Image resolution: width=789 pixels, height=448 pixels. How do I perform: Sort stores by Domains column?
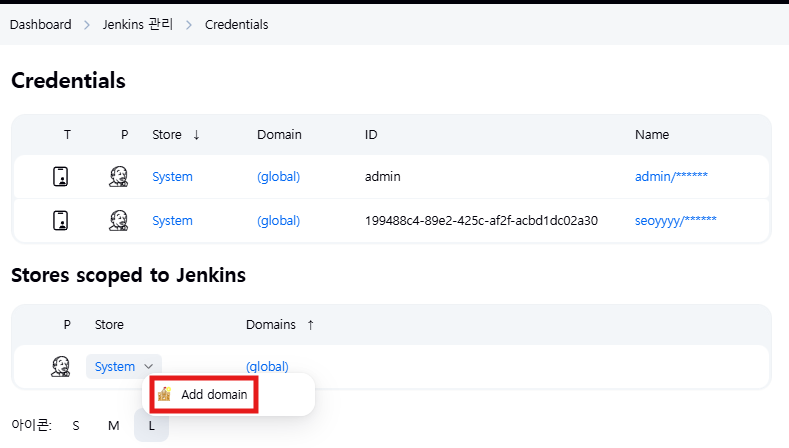(280, 325)
